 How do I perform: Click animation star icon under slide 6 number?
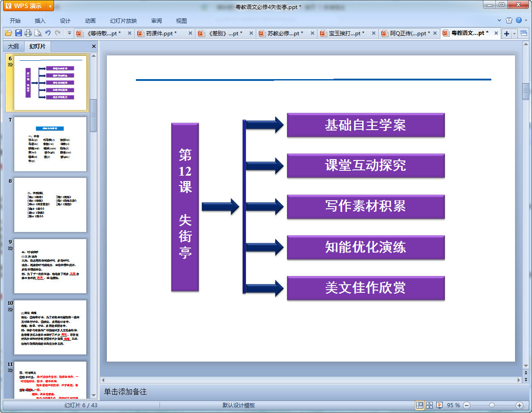pos(10,65)
